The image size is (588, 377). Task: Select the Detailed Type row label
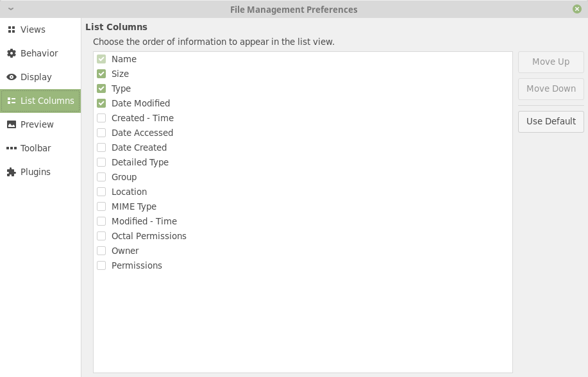[x=140, y=162]
